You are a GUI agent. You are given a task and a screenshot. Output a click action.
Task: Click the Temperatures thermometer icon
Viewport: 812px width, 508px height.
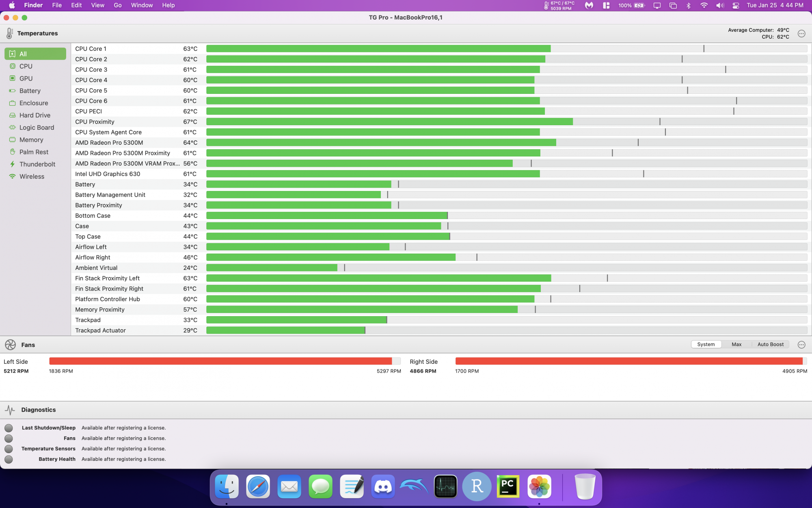tap(10, 33)
